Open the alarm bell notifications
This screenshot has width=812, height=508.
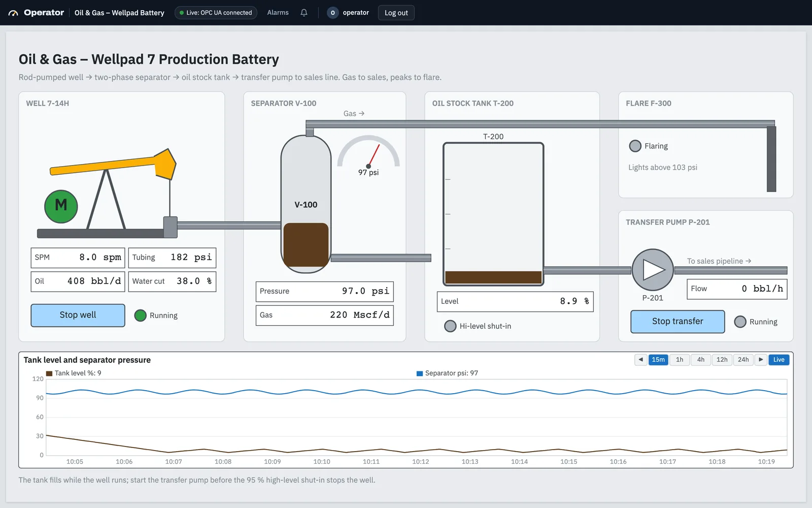tap(304, 13)
